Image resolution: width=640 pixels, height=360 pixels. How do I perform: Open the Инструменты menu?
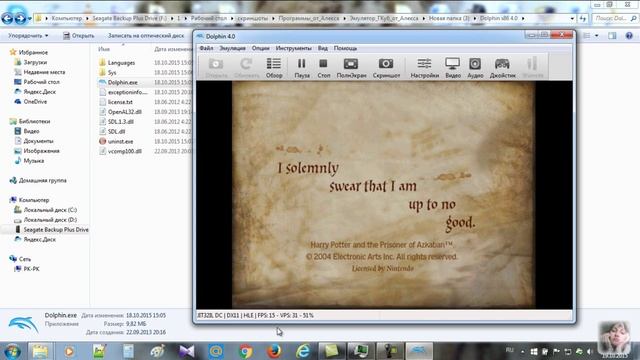[293, 48]
